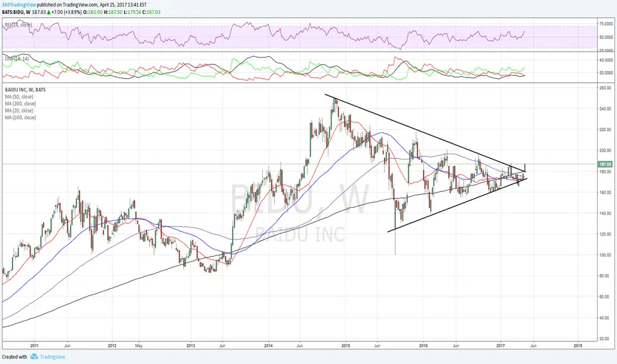Click the 20.0000 DMI axis label
617x364 pixels.
click(606, 73)
